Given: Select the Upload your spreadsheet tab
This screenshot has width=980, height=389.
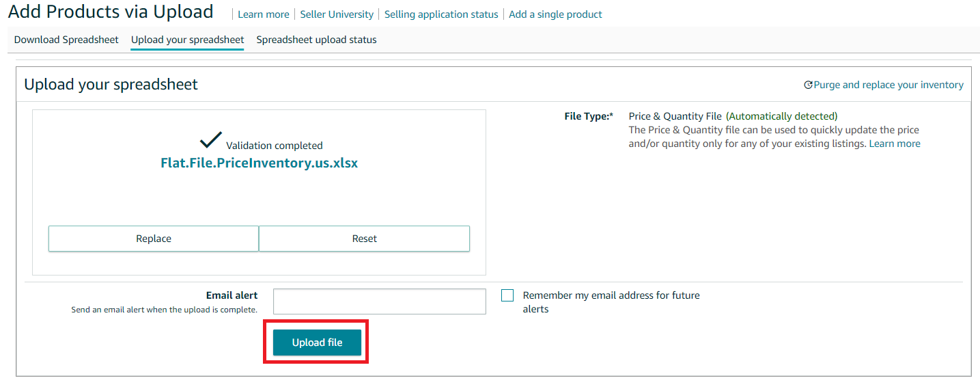Looking at the screenshot, I should (187, 40).
